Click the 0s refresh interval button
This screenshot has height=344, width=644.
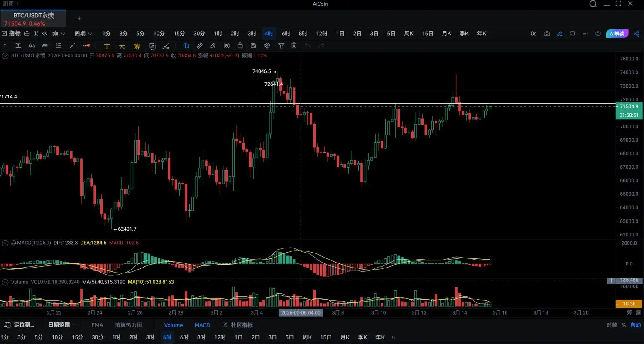click(534, 34)
